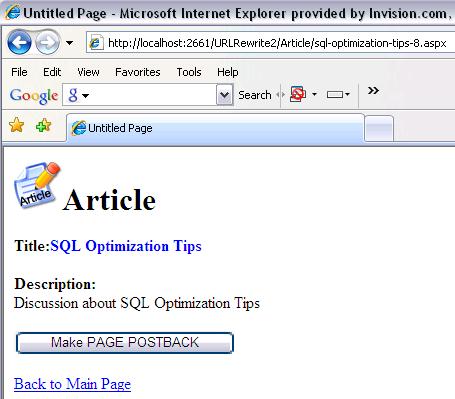
Task: Open the popup blocker dropdown arrow
Action: pyautogui.click(x=314, y=95)
